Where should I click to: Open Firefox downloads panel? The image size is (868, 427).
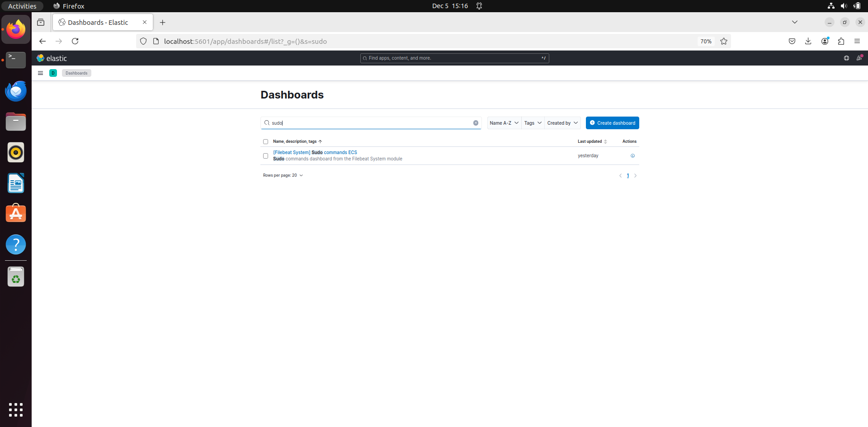tap(808, 41)
